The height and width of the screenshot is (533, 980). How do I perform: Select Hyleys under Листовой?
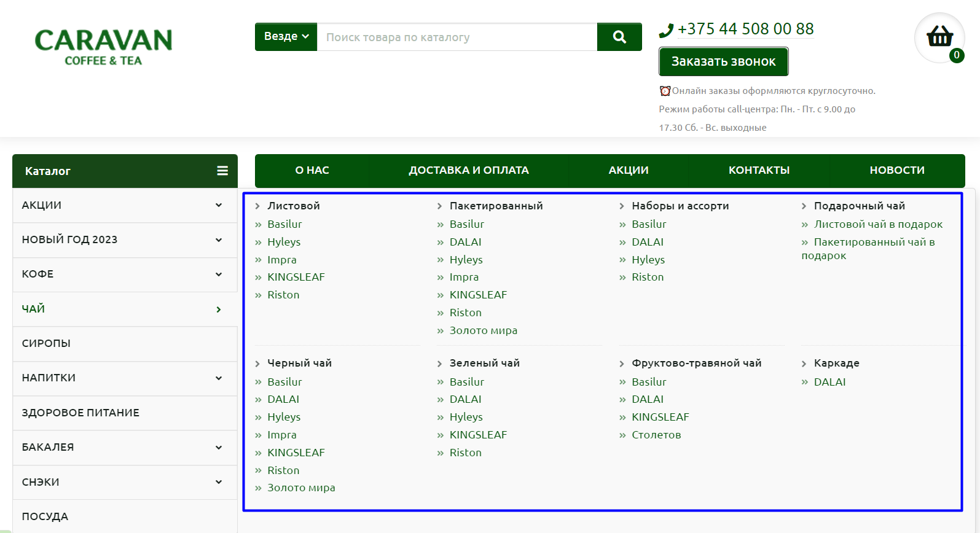coord(284,242)
